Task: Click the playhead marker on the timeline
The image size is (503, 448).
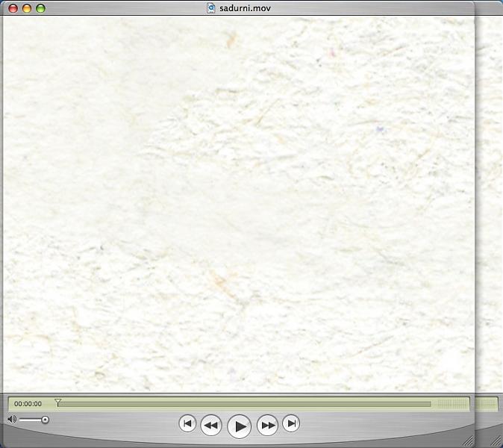Action: tap(57, 402)
